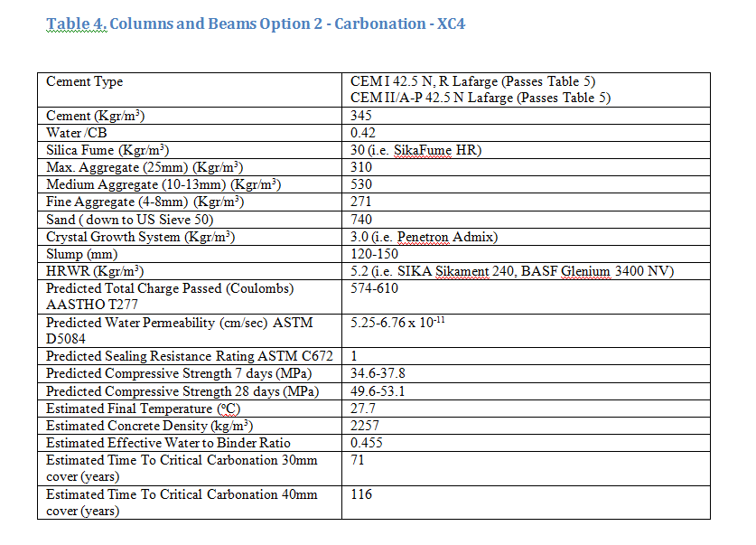Click the 'Slump (mm)' label
This screenshot has width=756, height=545.
tap(81, 254)
